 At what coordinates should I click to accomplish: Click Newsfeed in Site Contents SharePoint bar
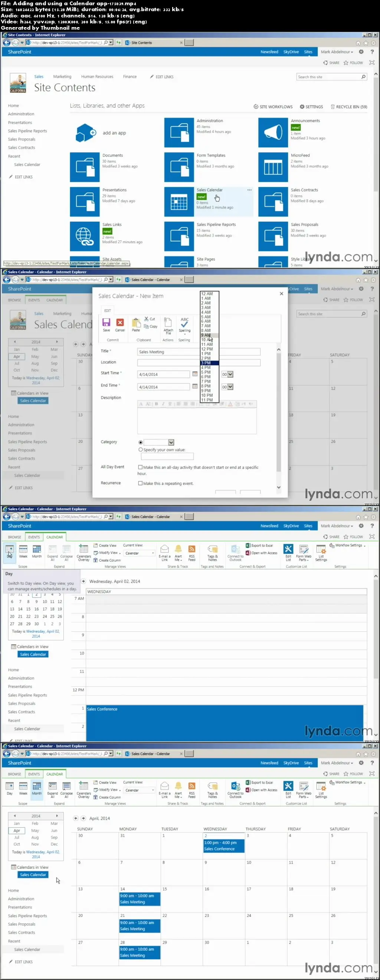coord(269,52)
